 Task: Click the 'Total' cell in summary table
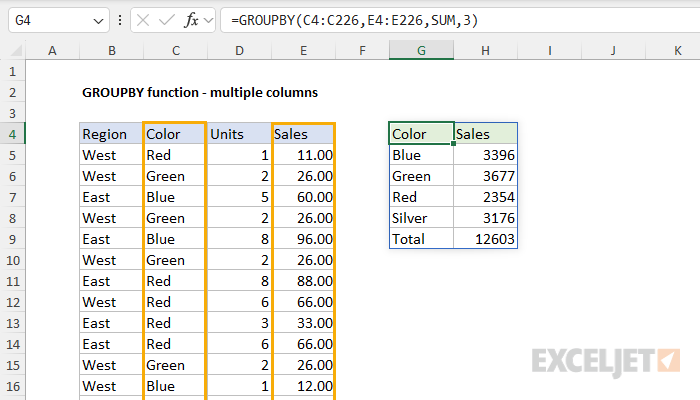pyautogui.click(x=421, y=239)
